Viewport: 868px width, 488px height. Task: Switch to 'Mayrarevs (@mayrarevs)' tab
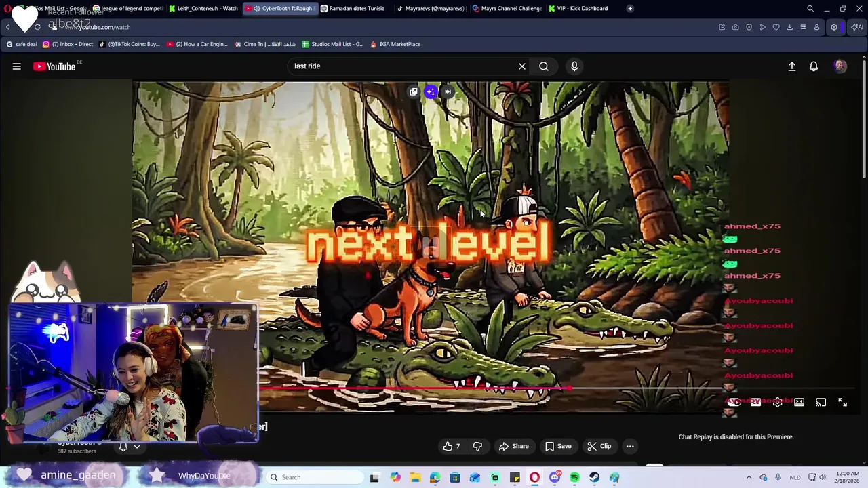(431, 9)
